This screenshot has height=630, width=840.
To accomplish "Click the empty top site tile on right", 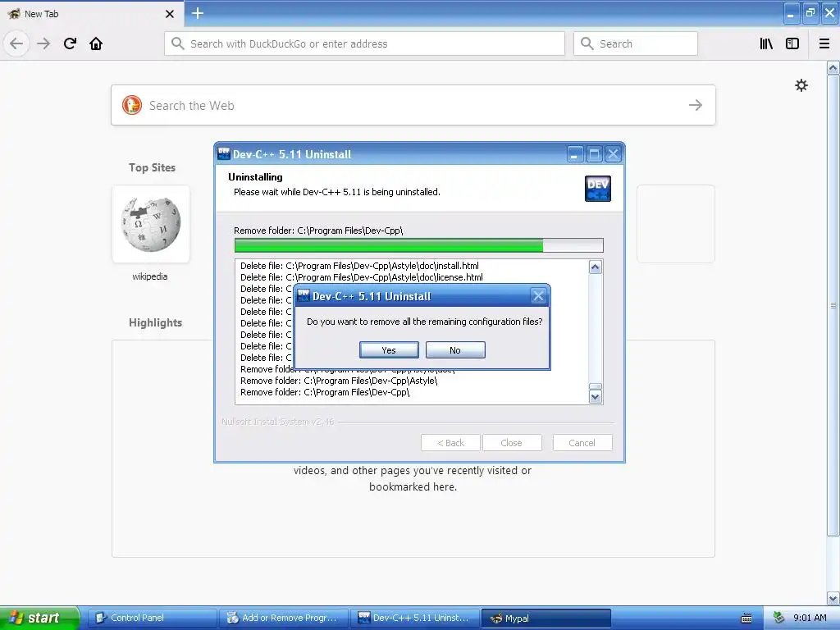I will click(676, 224).
